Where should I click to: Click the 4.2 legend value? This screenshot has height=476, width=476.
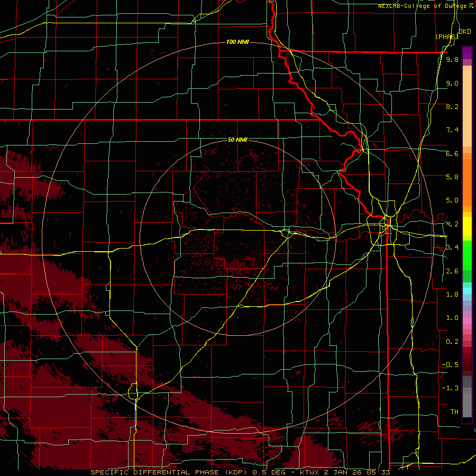(x=452, y=224)
